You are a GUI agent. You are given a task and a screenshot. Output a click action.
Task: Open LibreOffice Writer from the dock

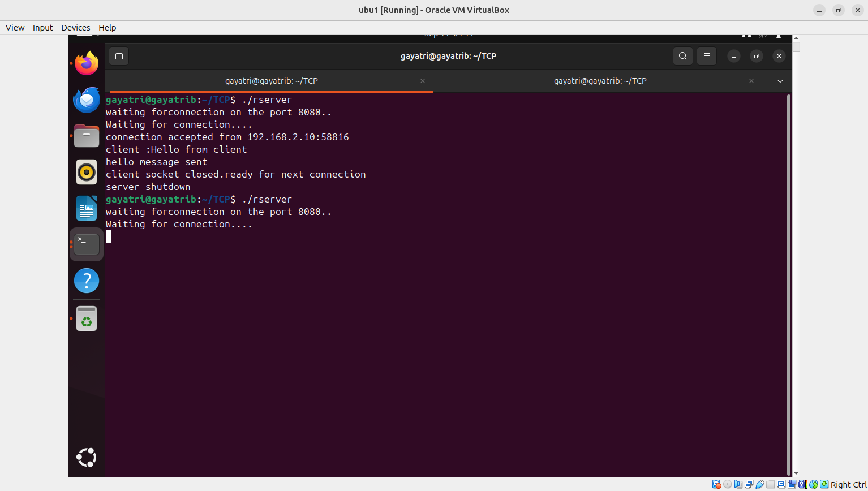point(87,208)
